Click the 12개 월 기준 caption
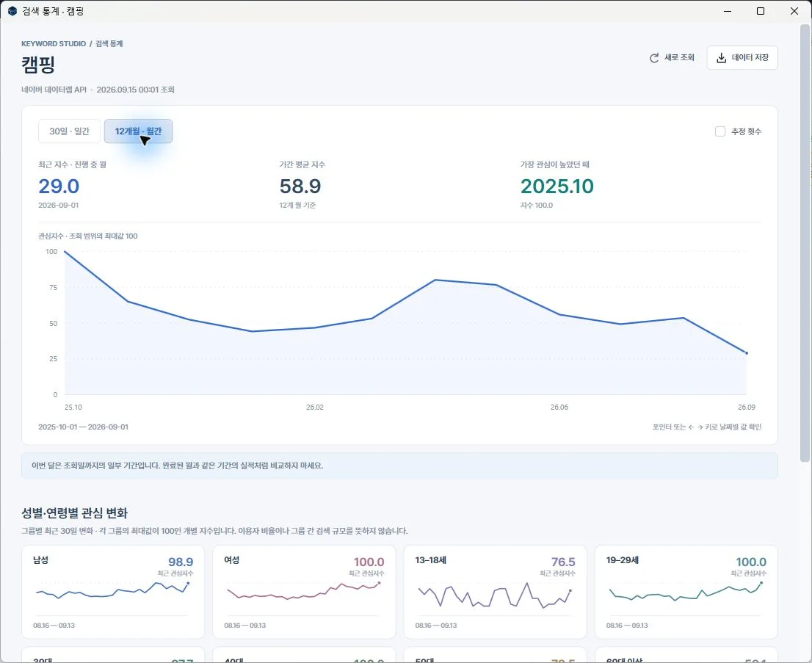Viewport: 812px width, 663px height. click(298, 205)
